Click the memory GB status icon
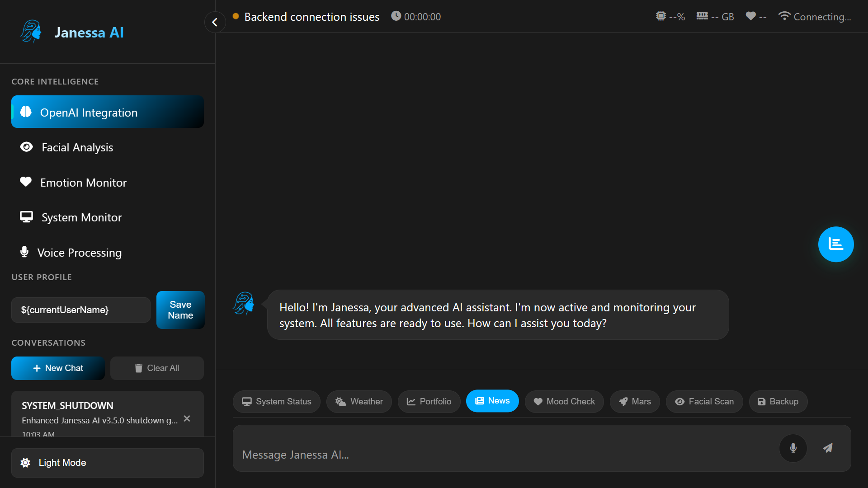 (x=702, y=16)
